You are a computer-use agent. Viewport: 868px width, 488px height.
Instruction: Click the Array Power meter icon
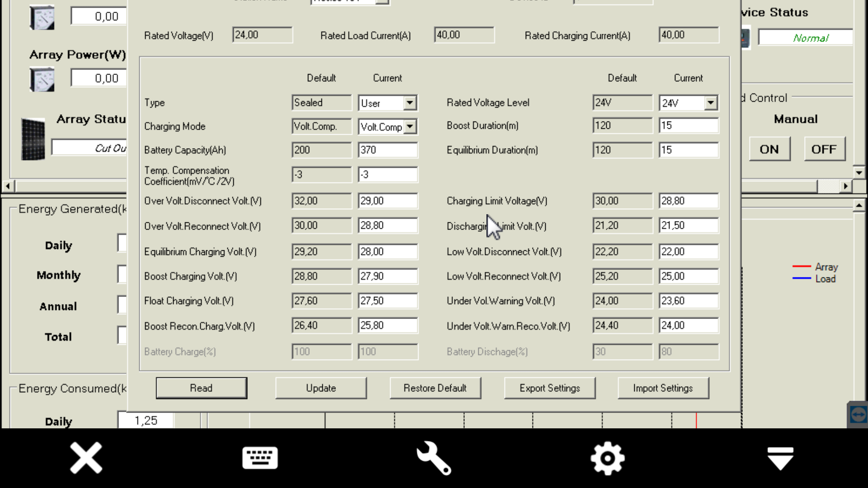click(x=42, y=80)
